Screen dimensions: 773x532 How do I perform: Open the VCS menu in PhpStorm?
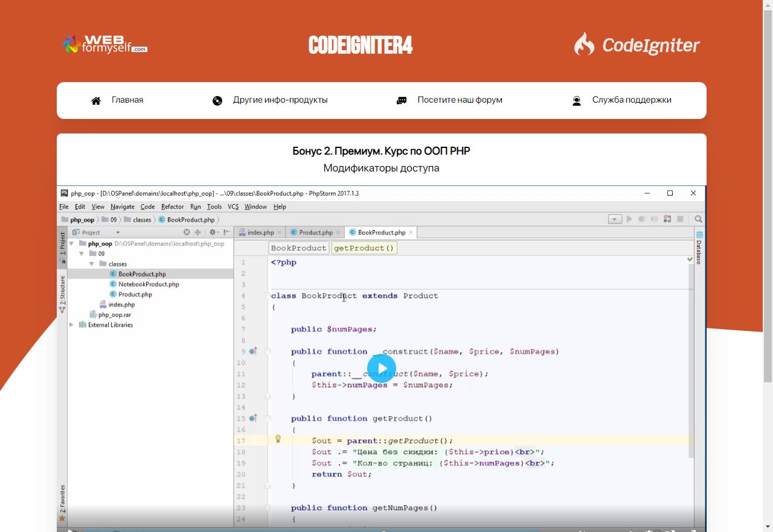coord(233,207)
